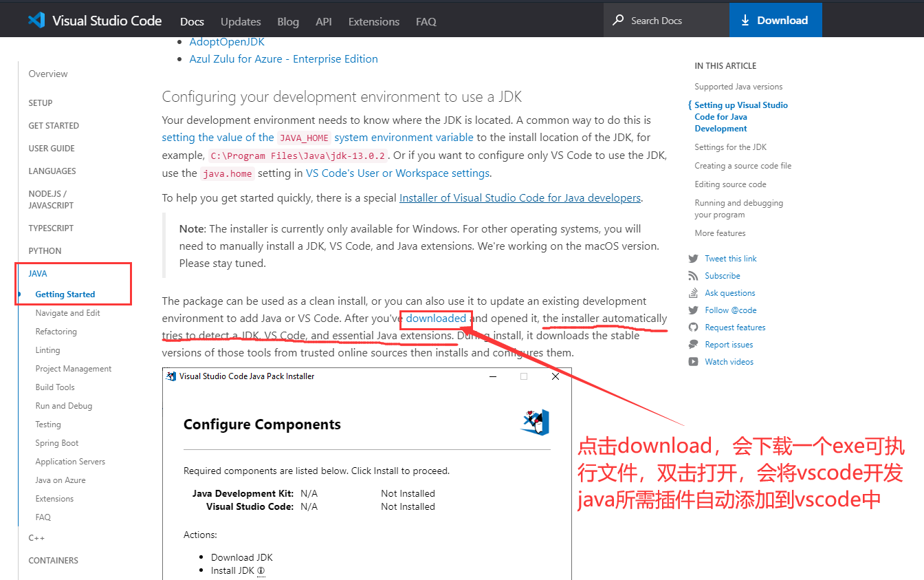Click the Follow @code link
Screen dimensions: 924x580
[730, 310]
